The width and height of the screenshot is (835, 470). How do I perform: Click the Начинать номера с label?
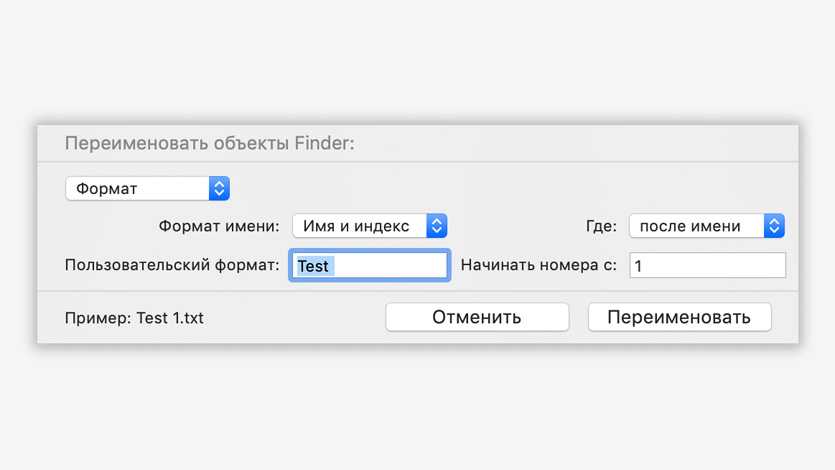tap(538, 266)
